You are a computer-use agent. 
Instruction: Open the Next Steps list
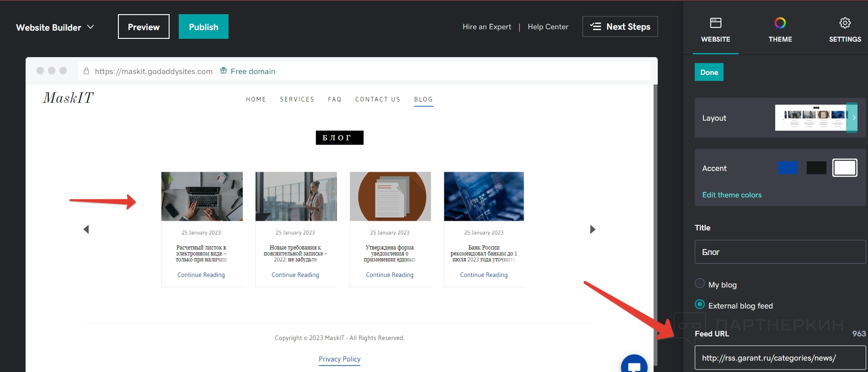pyautogui.click(x=620, y=27)
